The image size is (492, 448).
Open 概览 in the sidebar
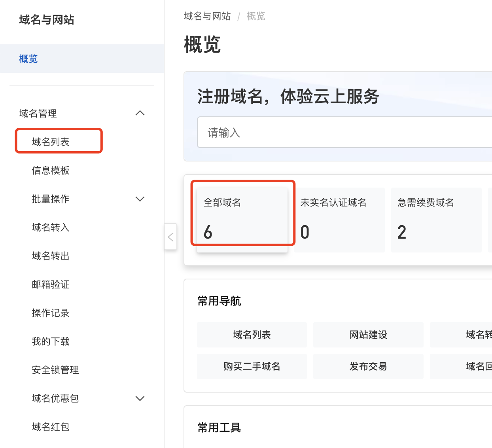point(28,59)
